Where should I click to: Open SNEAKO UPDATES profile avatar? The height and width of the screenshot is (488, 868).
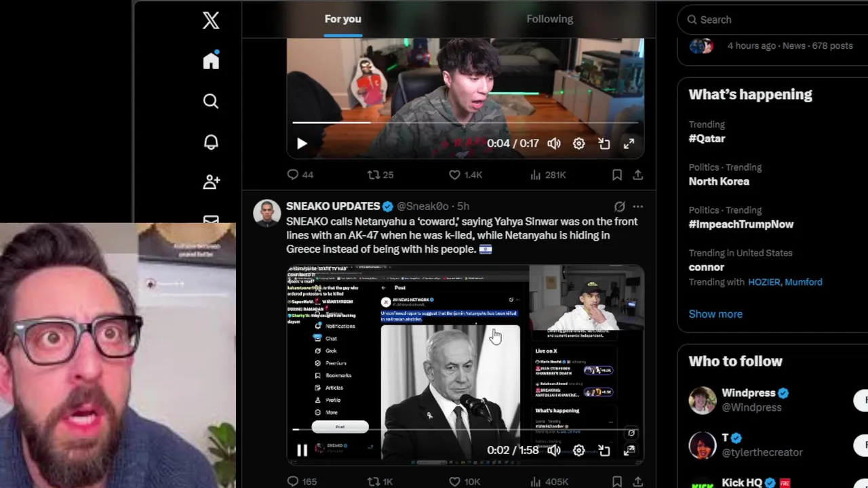coord(267,213)
